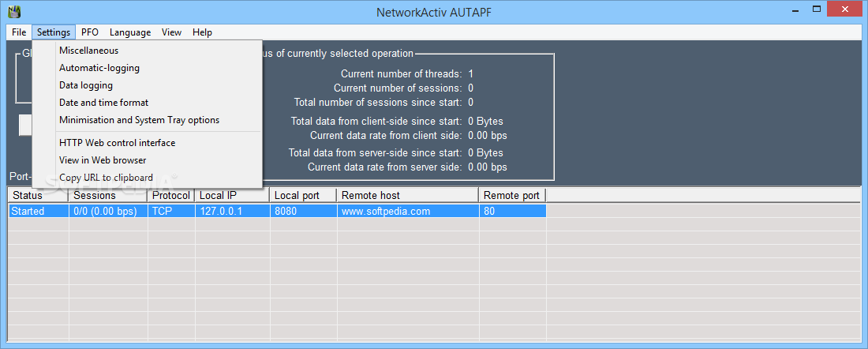Click the 127.0.0.1 local IP cell

(233, 211)
